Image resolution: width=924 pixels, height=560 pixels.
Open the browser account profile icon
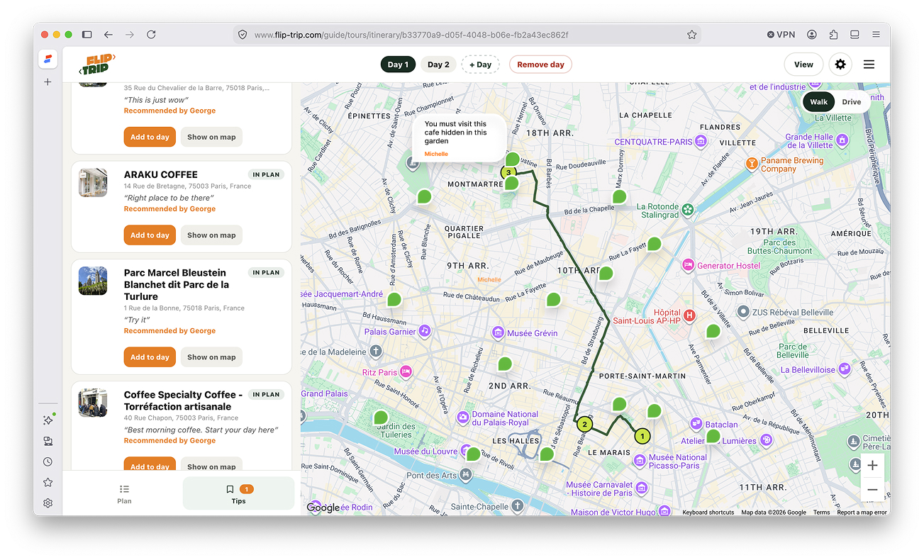(811, 35)
